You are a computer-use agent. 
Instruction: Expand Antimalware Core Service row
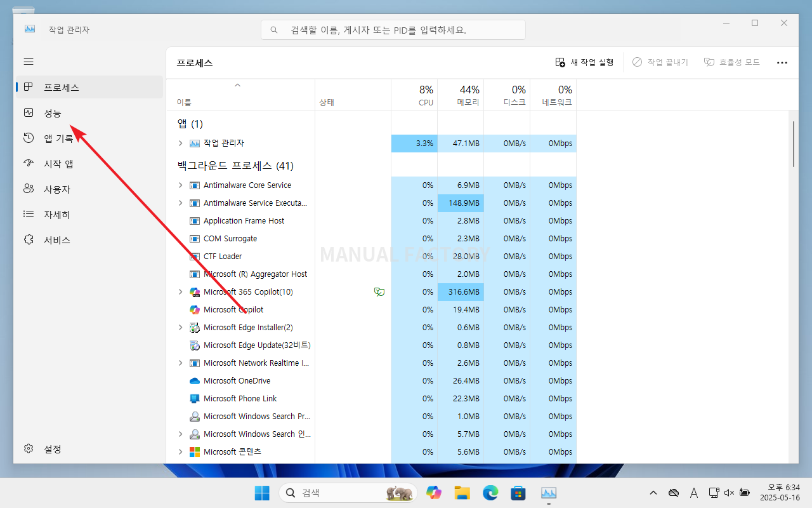180,185
